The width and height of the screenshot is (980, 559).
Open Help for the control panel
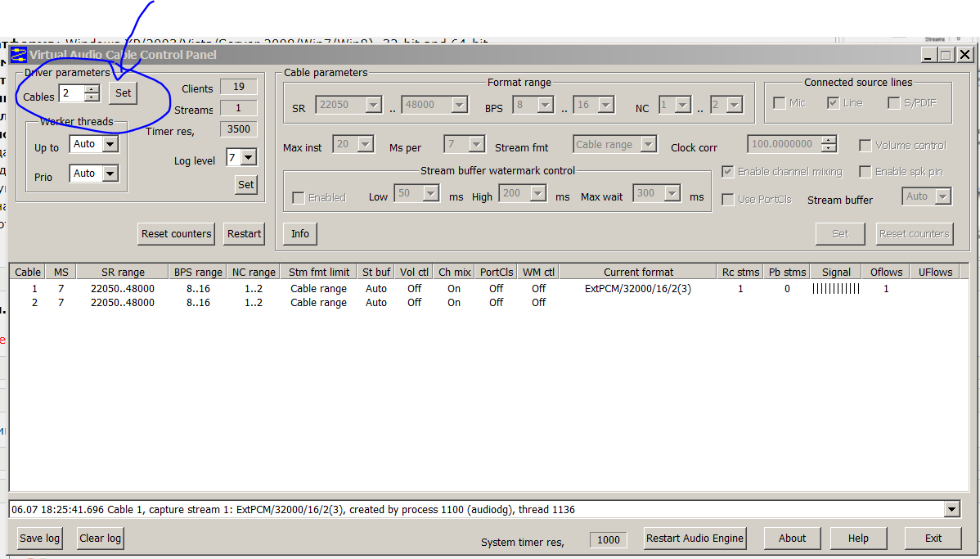tap(858, 539)
